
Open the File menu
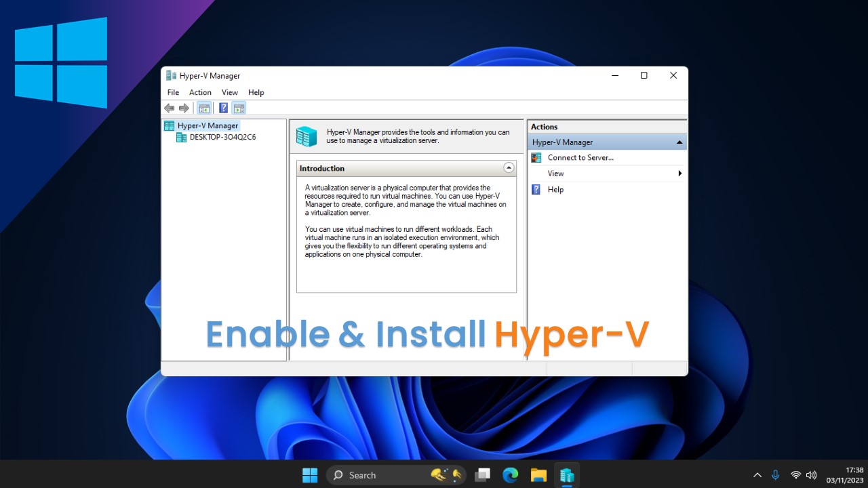coord(173,92)
